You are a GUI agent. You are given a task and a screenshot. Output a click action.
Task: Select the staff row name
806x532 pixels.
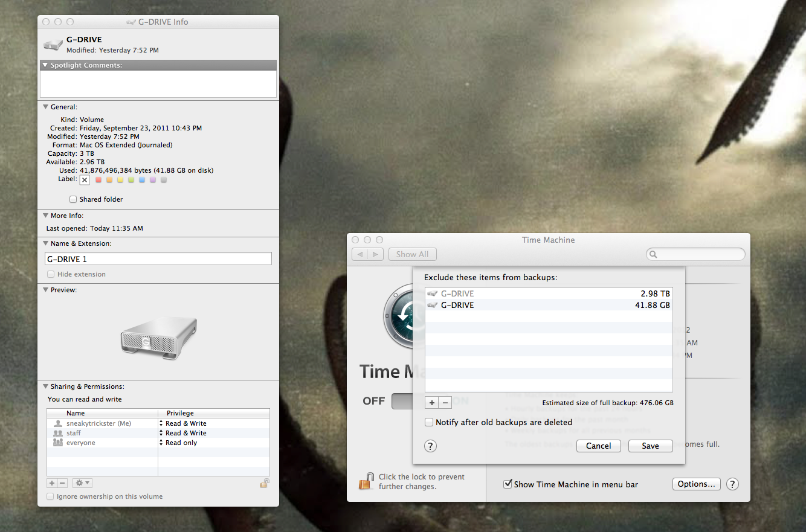pyautogui.click(x=74, y=433)
